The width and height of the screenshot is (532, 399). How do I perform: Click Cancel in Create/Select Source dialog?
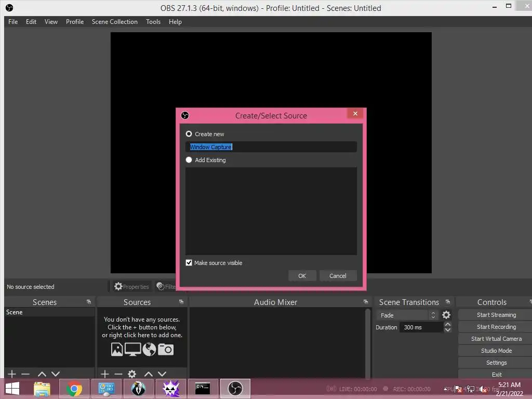coord(338,276)
